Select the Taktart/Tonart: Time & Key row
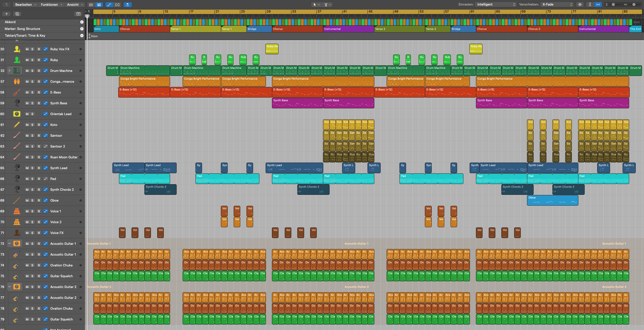 (43, 36)
